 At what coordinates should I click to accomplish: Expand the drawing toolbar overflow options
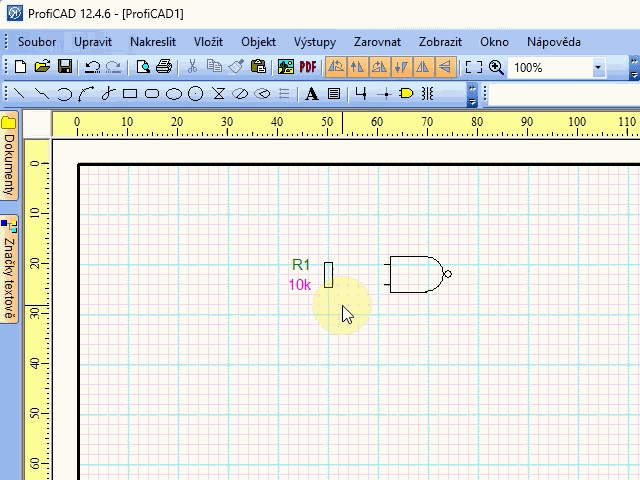click(x=472, y=95)
